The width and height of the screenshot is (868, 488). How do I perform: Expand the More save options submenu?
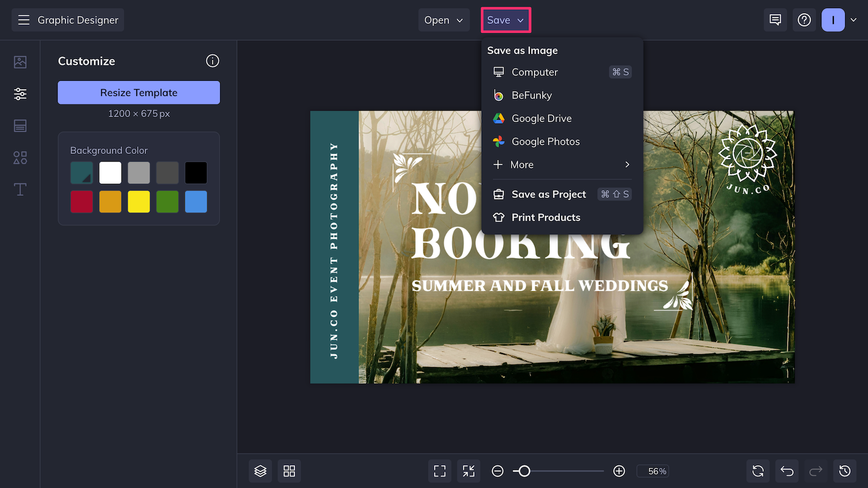coord(561,164)
